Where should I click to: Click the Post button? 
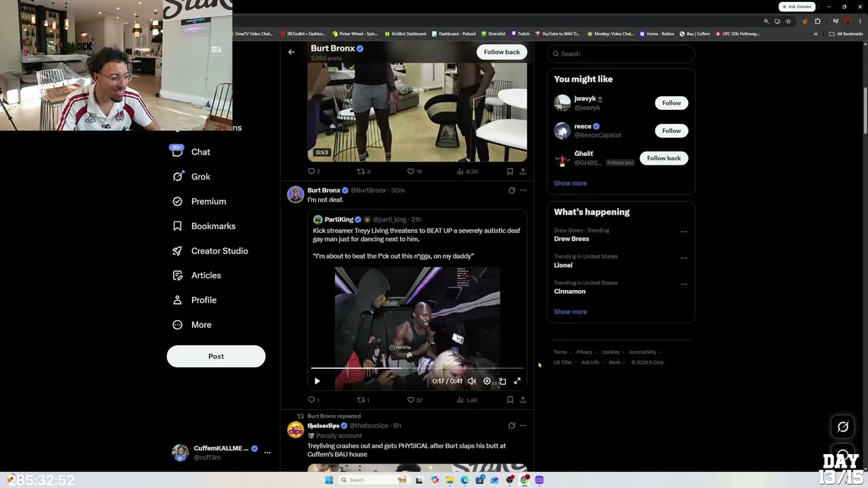(x=216, y=357)
